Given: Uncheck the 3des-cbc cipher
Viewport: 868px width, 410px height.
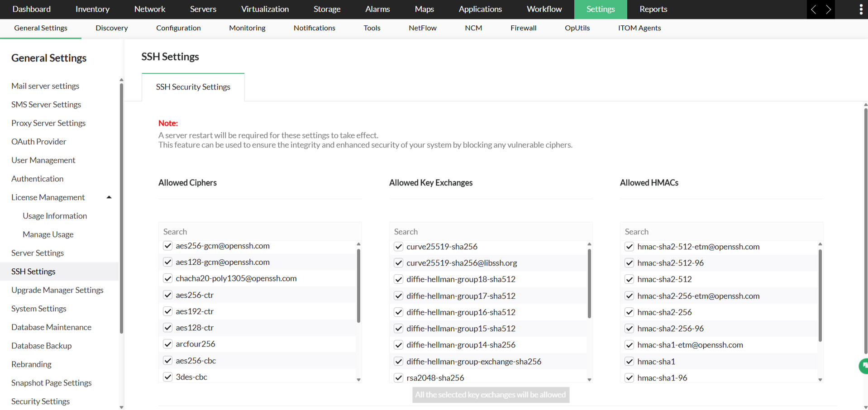Looking at the screenshot, I should click(168, 377).
